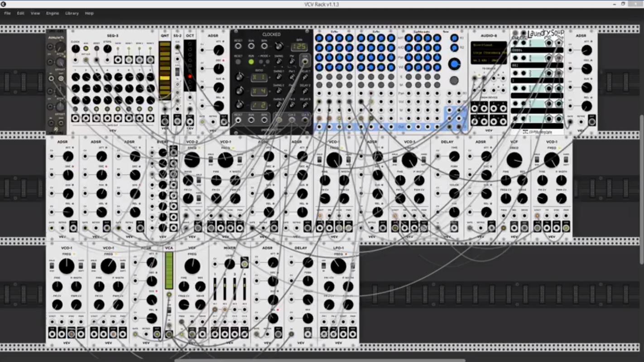Select the VCA output jack
644x362 pixels.
[169, 334]
